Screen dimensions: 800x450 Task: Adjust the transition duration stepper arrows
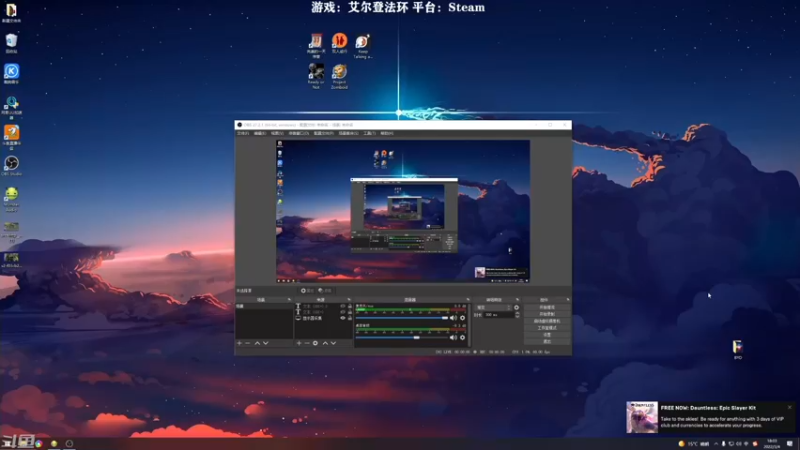pos(517,315)
